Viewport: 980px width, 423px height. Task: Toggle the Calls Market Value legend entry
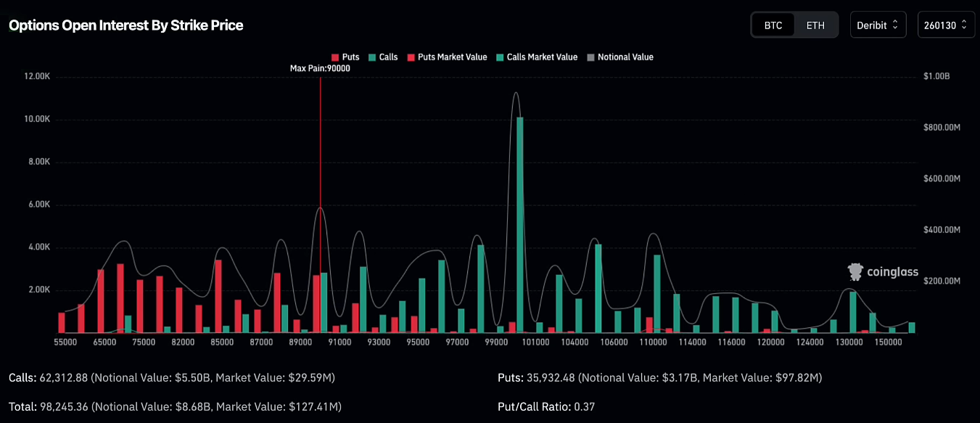[537, 57]
